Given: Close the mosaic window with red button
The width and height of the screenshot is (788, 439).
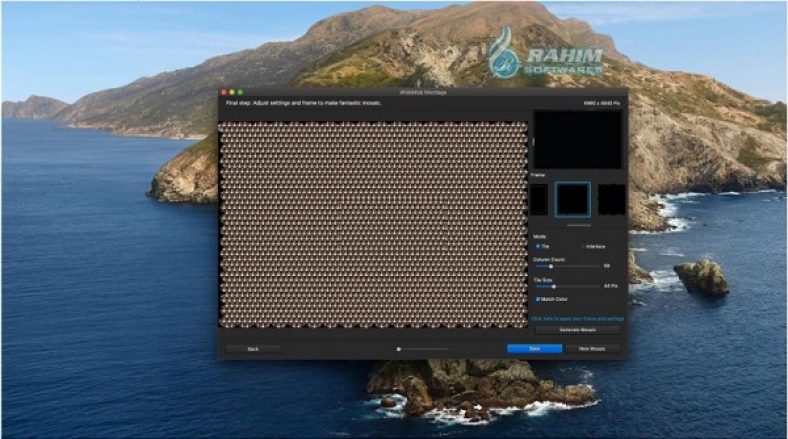Looking at the screenshot, I should pyautogui.click(x=224, y=92).
